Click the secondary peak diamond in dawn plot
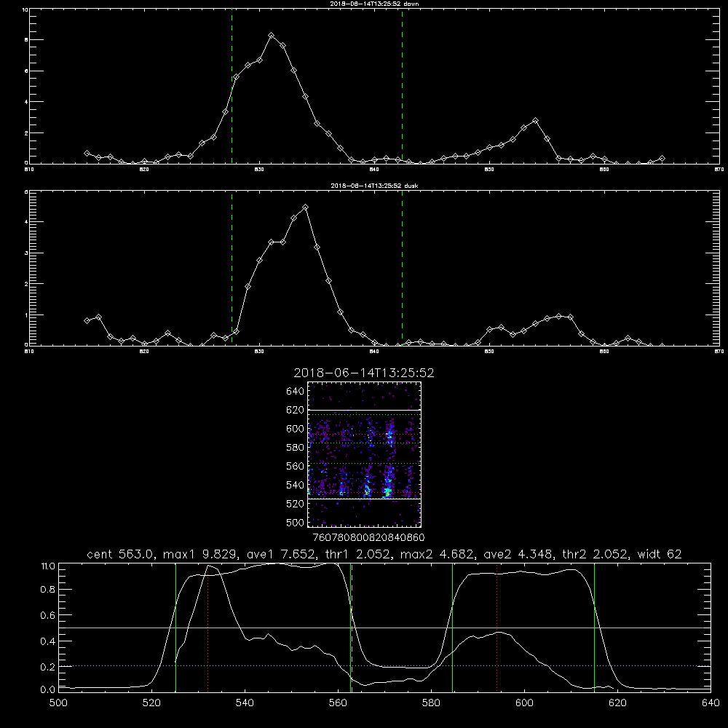Image resolution: width=728 pixels, height=728 pixels. [535, 120]
